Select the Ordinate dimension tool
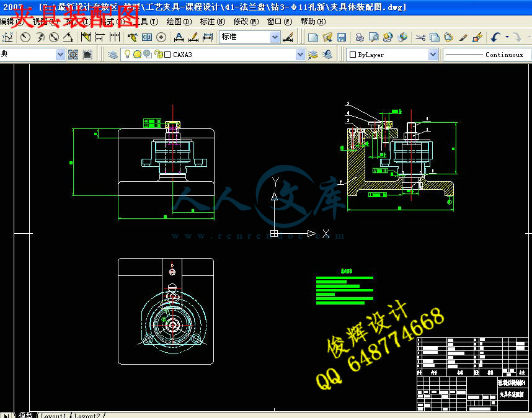 click(8, 37)
